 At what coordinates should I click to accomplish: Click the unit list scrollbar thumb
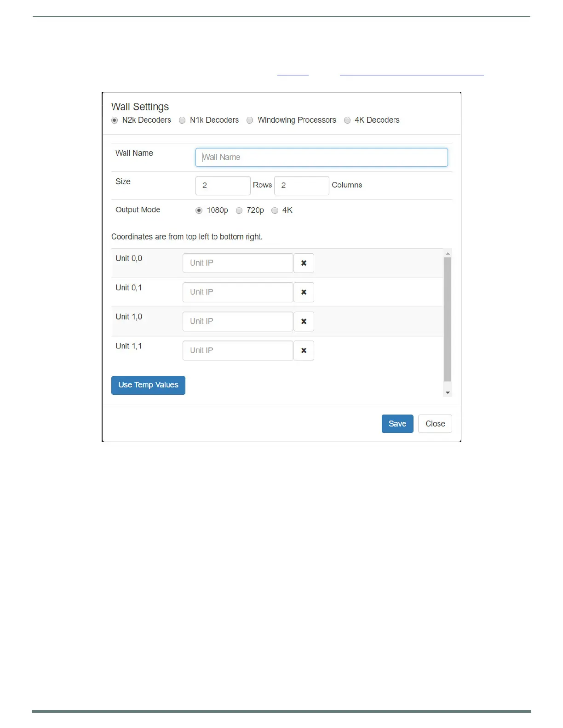click(448, 319)
